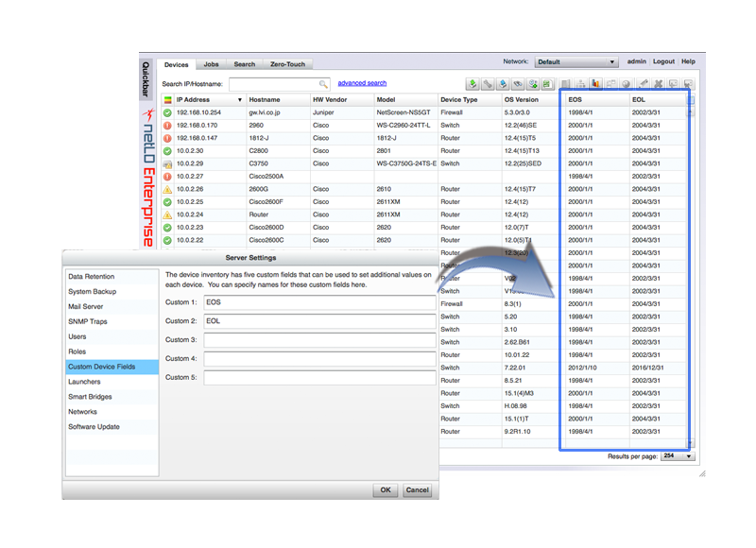Click the gray X delete toolbar icon
The height and width of the screenshot is (548, 756).
tap(658, 84)
